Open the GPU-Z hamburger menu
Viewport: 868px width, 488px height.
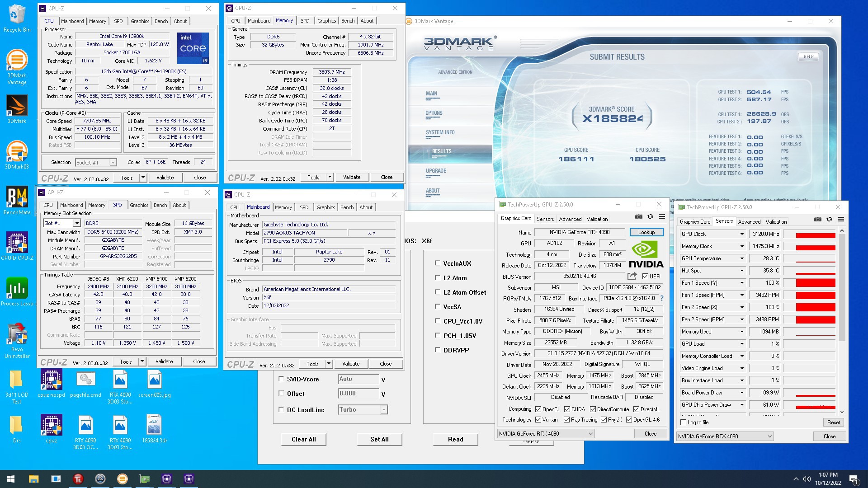click(662, 216)
